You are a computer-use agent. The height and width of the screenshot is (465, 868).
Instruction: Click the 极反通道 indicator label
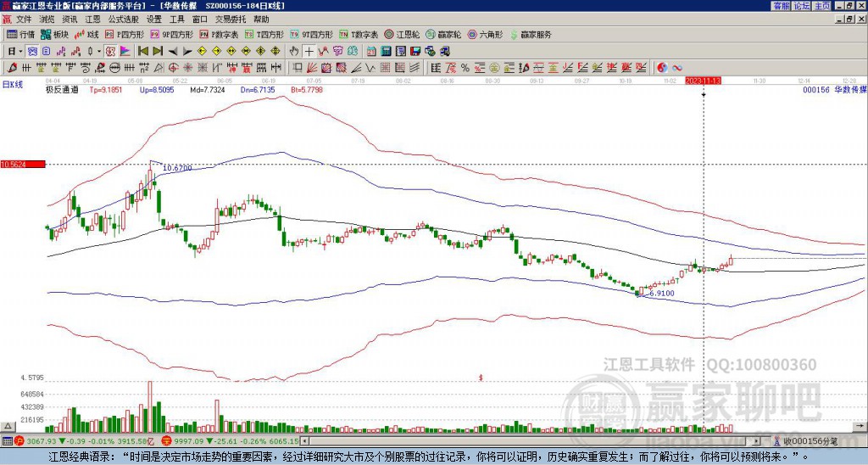[62, 89]
